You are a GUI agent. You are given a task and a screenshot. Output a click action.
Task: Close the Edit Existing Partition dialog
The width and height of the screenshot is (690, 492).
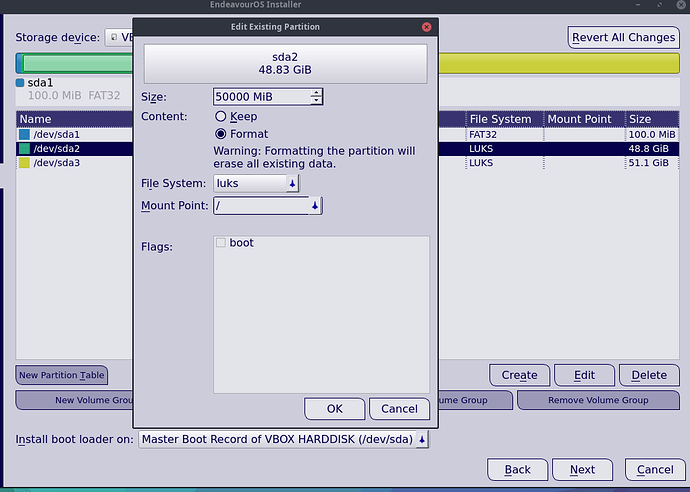pyautogui.click(x=426, y=27)
